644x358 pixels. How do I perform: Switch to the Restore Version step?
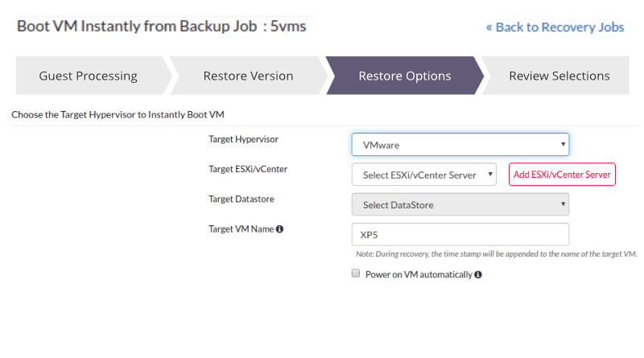(248, 76)
